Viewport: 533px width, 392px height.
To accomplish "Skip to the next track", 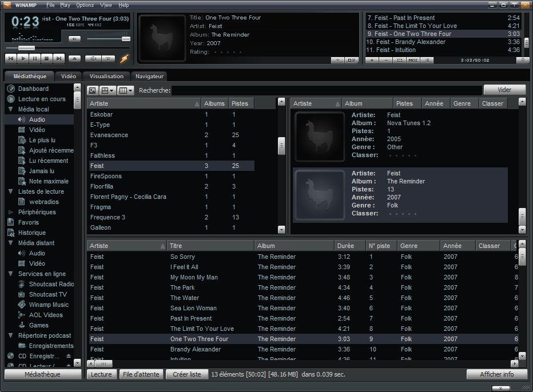I will (59, 58).
